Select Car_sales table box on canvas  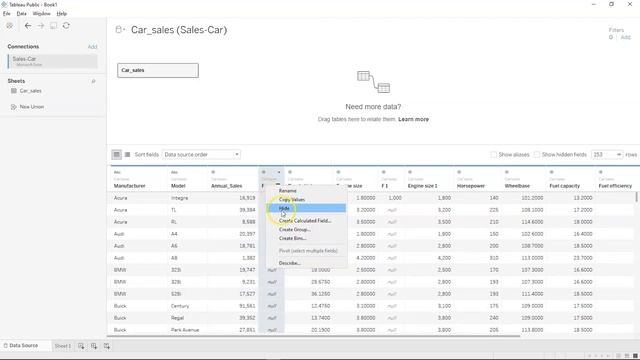158,70
